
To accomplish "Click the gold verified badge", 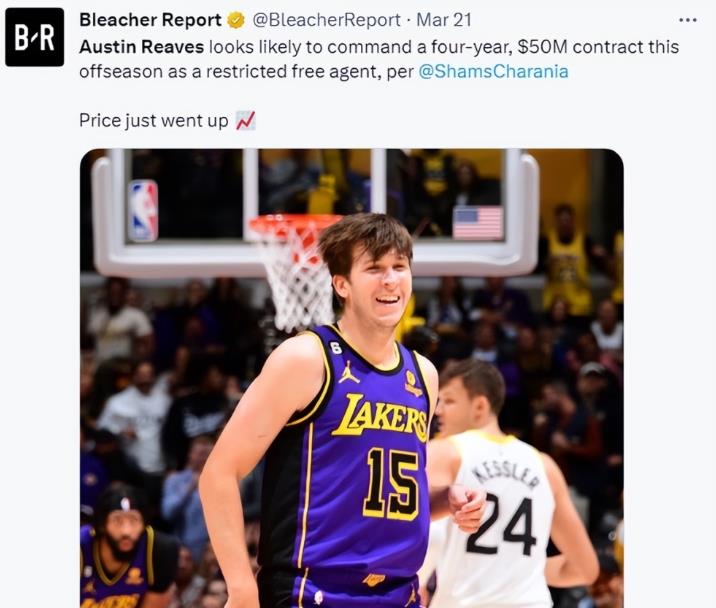I will point(237,21).
